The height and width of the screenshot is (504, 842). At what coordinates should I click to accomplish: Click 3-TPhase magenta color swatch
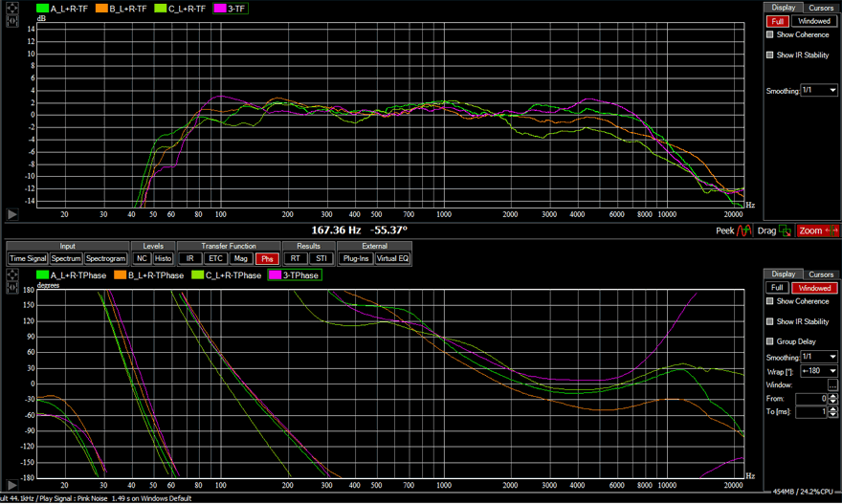pos(275,275)
